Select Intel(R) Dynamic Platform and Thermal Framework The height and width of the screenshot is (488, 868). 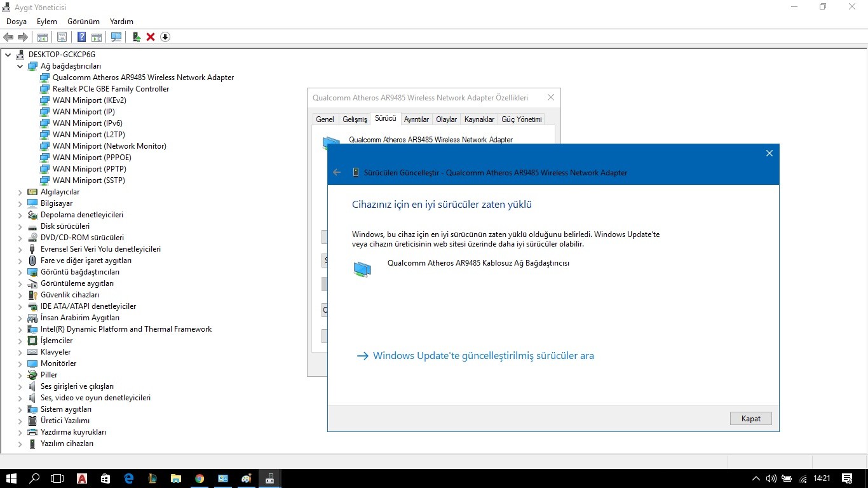[x=126, y=329]
